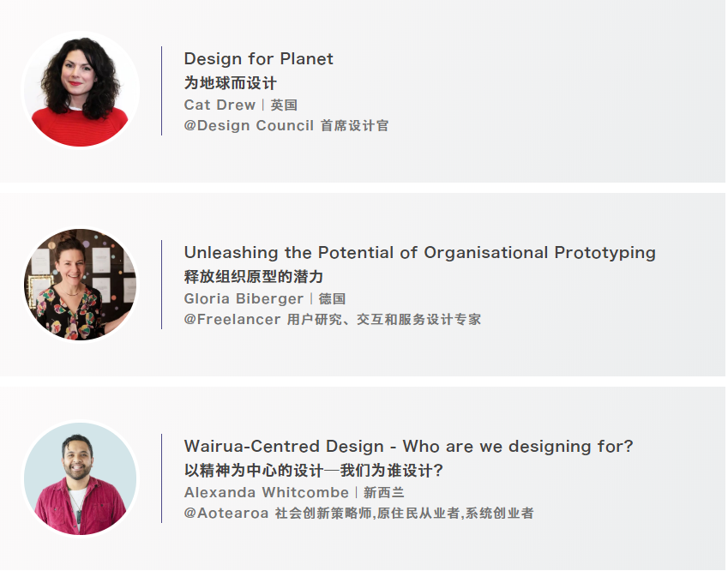This screenshot has width=728, height=571.
Task: Select the Chinese title 以精神为中心的设计
Action: pyautogui.click(x=313, y=471)
